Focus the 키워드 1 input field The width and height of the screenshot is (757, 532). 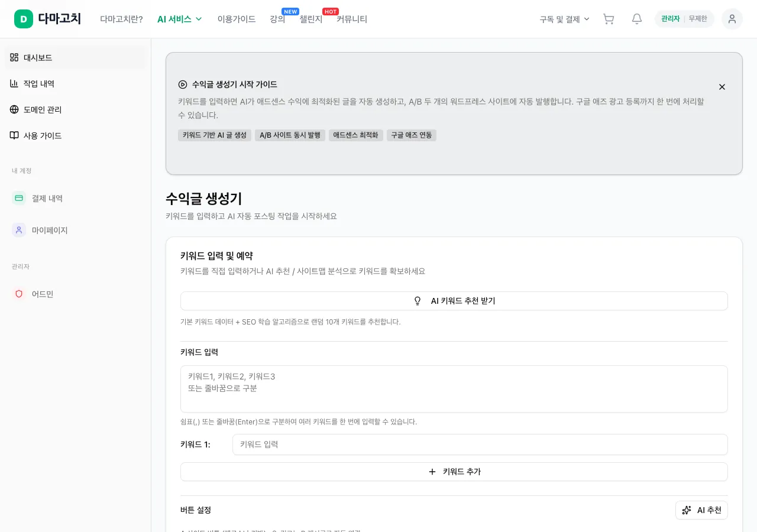480,445
